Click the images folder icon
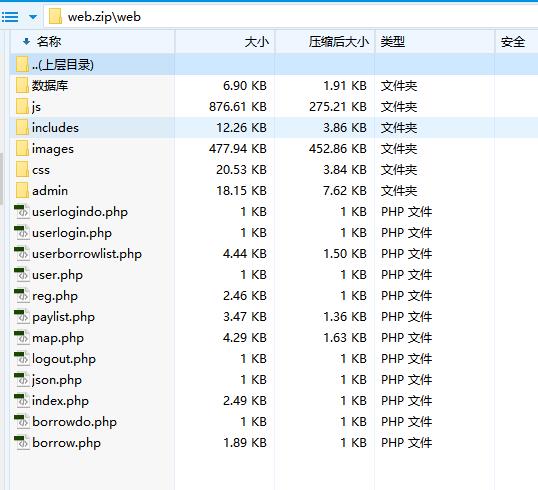 coord(22,149)
